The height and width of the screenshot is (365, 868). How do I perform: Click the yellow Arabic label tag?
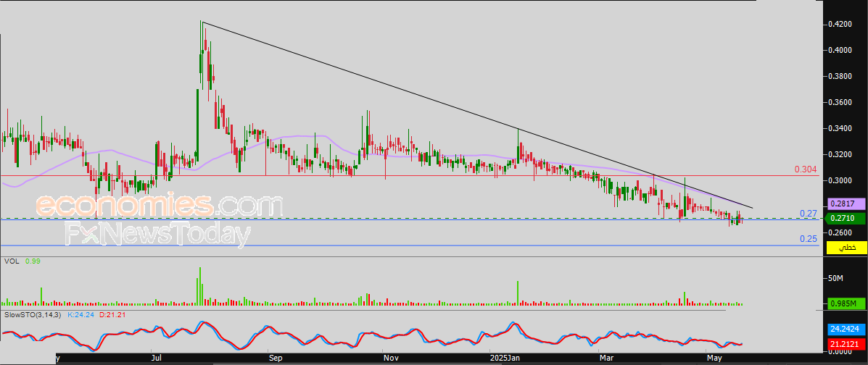(x=846, y=247)
